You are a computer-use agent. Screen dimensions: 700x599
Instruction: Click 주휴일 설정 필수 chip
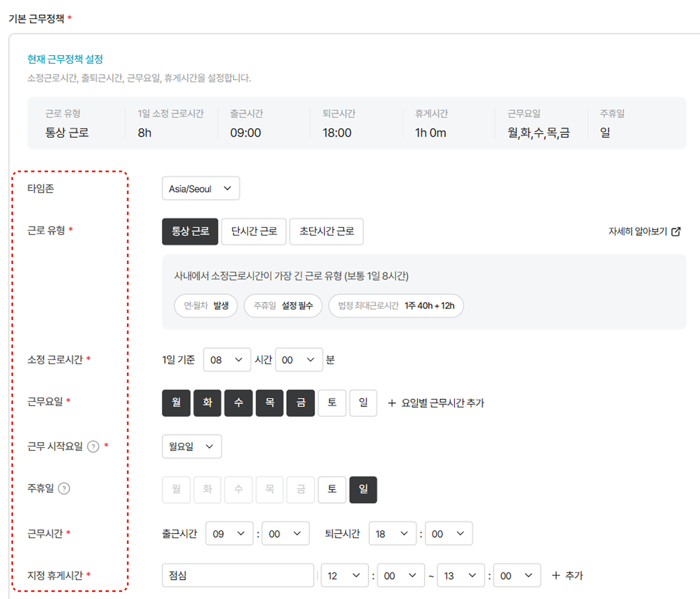tap(283, 306)
